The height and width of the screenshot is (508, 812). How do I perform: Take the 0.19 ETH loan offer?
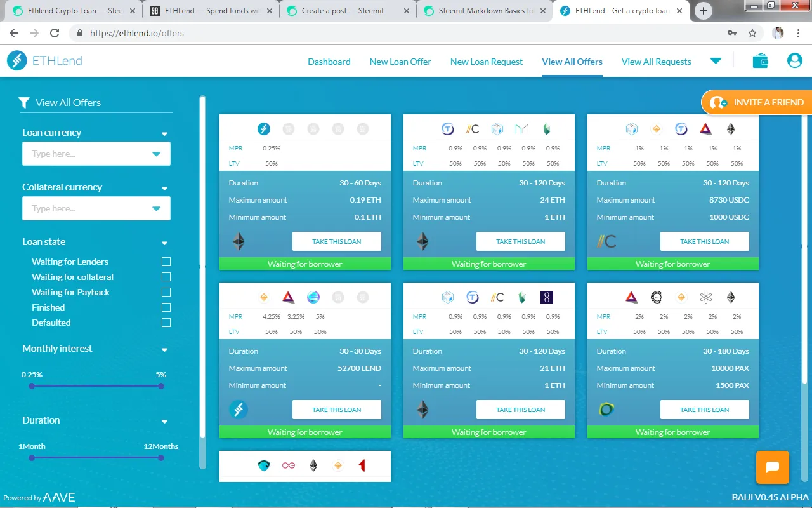(x=337, y=241)
